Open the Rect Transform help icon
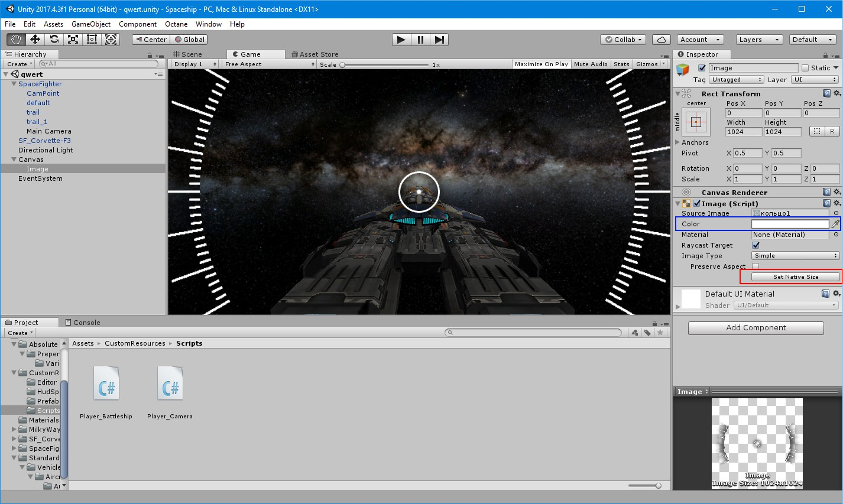The width and height of the screenshot is (843, 504). tap(826, 93)
